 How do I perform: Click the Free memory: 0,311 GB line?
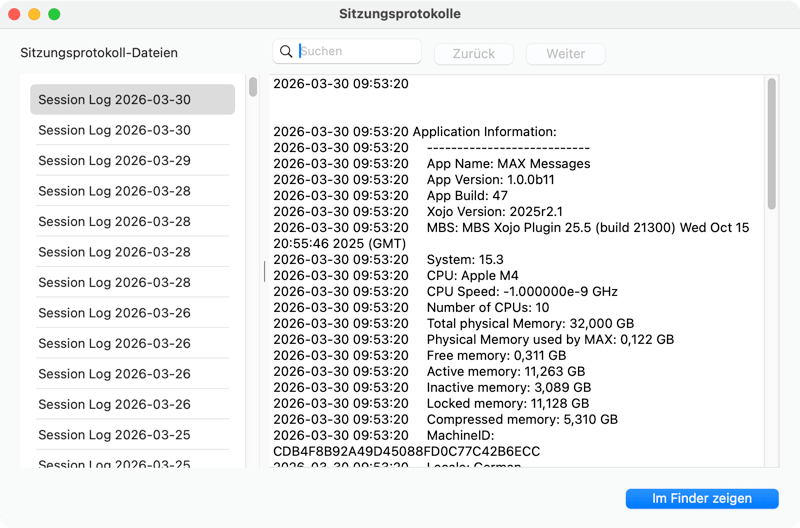pos(420,356)
